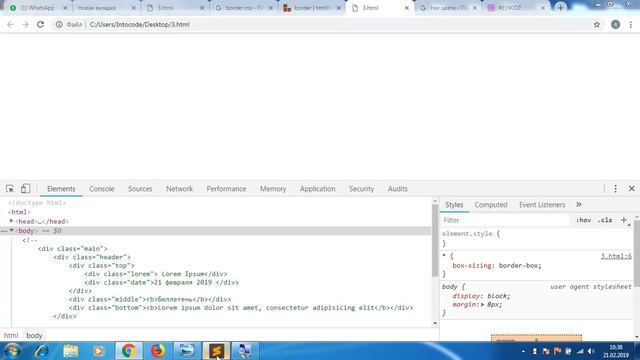Image resolution: width=640 pixels, height=360 pixels.
Task: Open 3.html:6 source link
Action: point(616,256)
